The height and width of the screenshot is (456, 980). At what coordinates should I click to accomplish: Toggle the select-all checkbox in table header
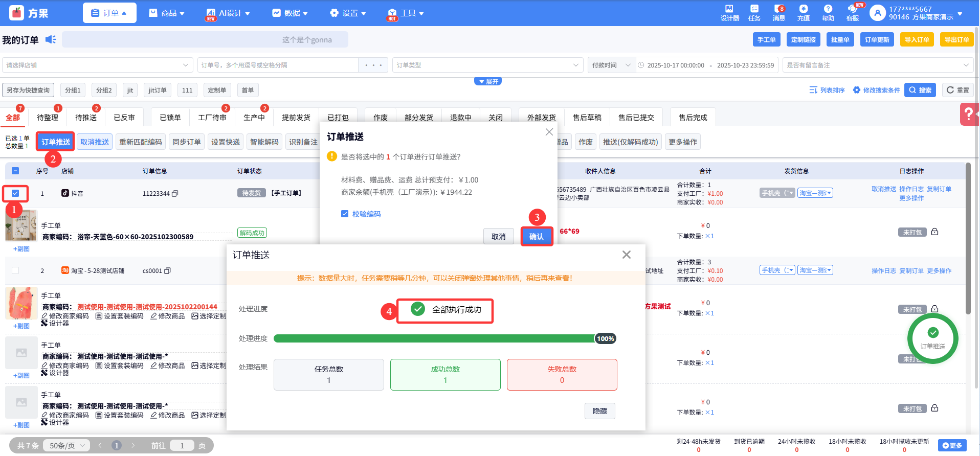pos(15,171)
